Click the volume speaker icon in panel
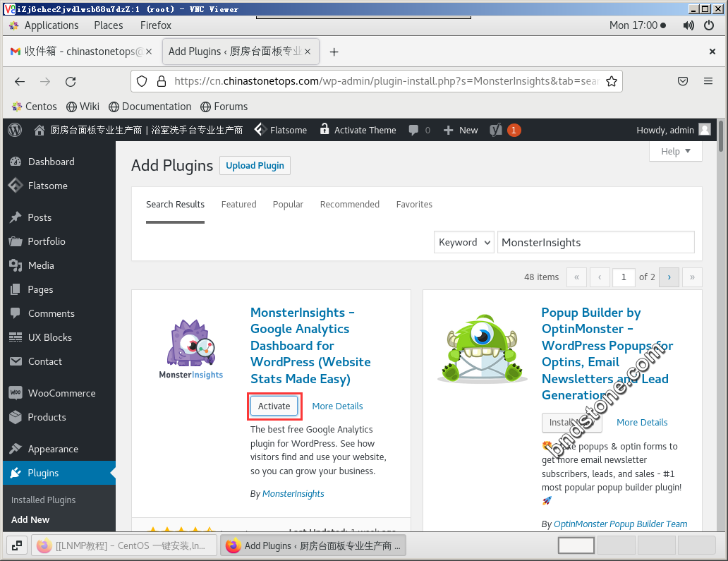The height and width of the screenshot is (561, 728). pyautogui.click(x=688, y=25)
